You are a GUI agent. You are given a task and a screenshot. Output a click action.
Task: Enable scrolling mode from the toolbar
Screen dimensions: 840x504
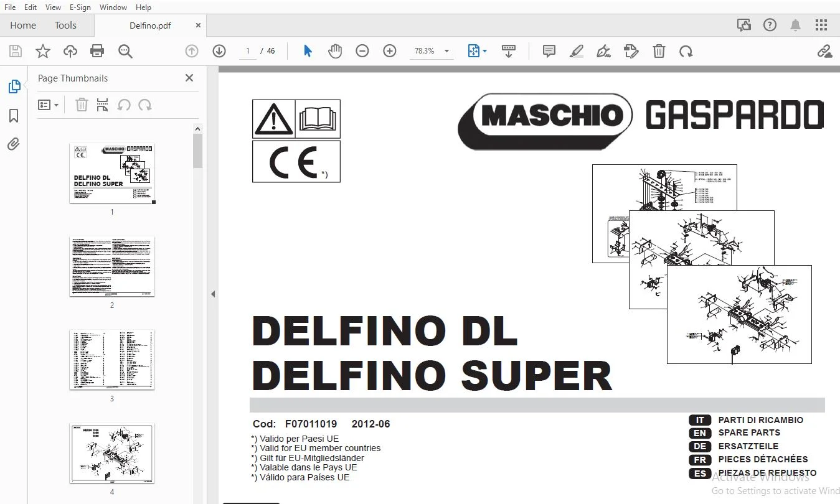coord(509,51)
